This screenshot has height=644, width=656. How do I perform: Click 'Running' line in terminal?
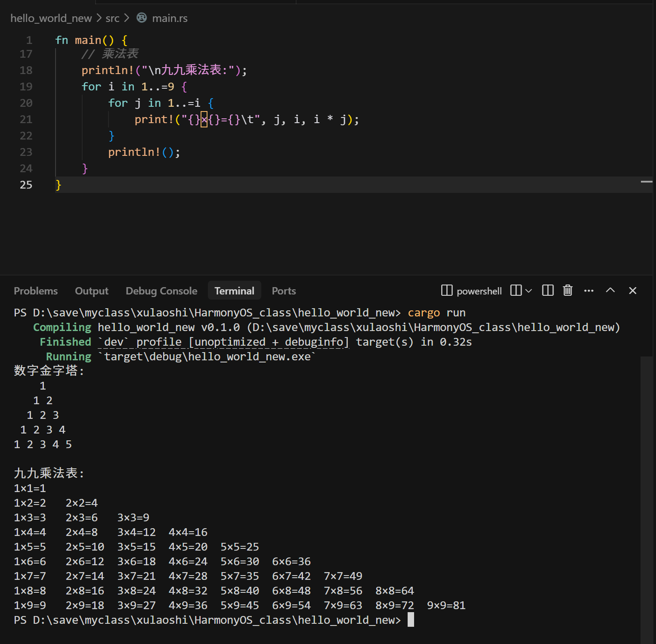[x=181, y=356]
